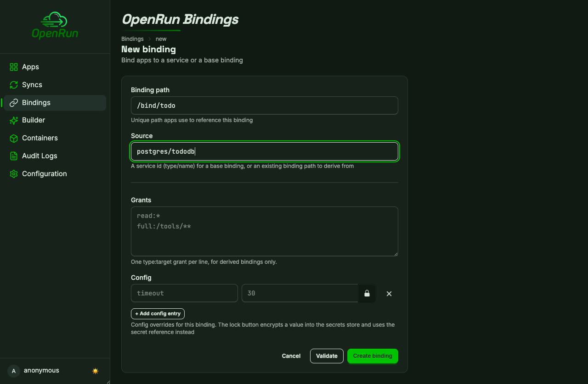The height and width of the screenshot is (384, 588).
Task: Select Bindings in the sidebar
Action: (55, 103)
